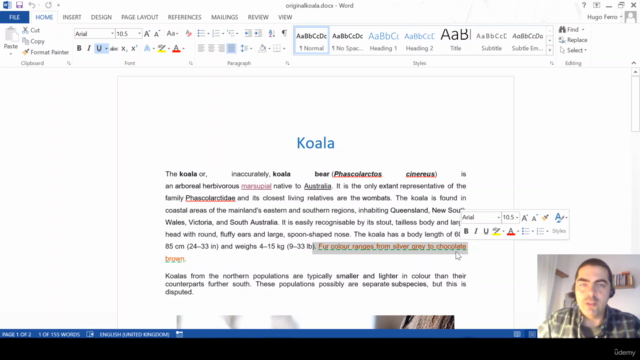This screenshot has width=640, height=360.
Task: Open the ribbon font size dropdown
Action: [x=139, y=34]
